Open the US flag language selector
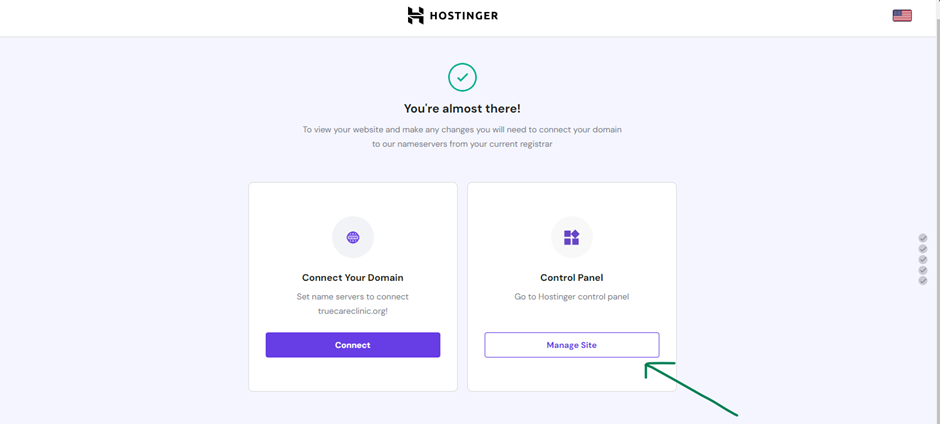 [902, 16]
